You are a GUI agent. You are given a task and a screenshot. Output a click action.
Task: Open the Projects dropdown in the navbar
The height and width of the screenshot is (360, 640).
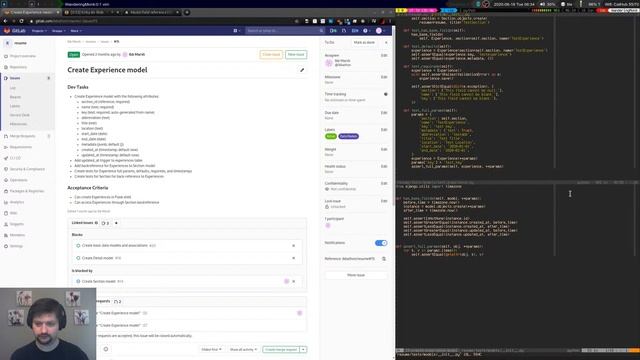pos(39,31)
